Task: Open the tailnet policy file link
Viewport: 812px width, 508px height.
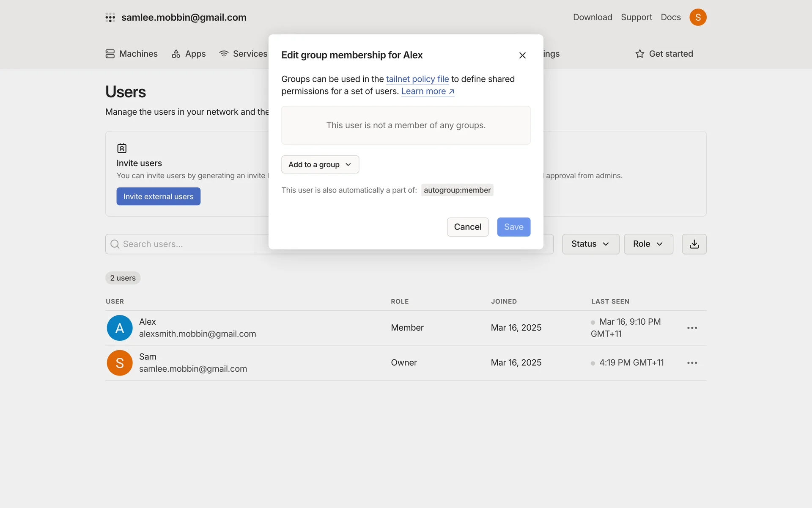Action: click(x=417, y=79)
